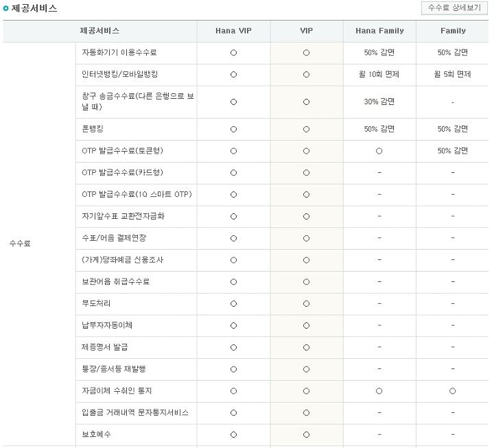Click the teal bullet beside 제공서비스 heading
494x448 pixels.
point(5,8)
